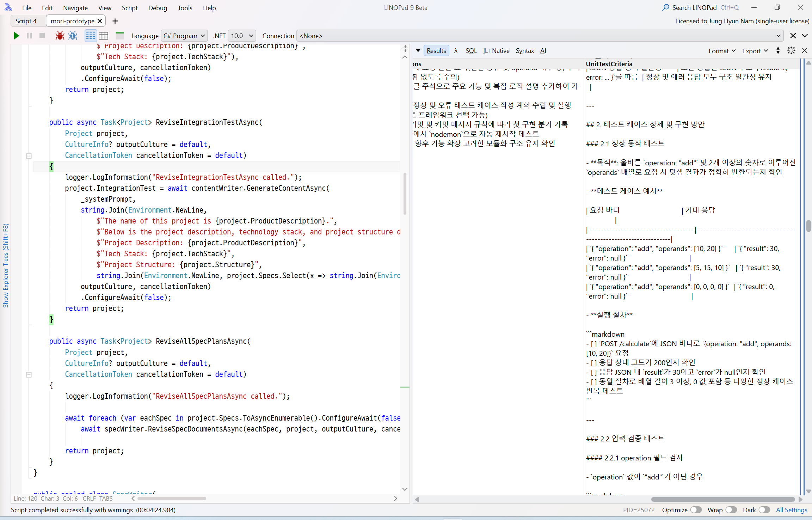Select the Syntax tab
Screen dimensions: 812x520
point(525,51)
